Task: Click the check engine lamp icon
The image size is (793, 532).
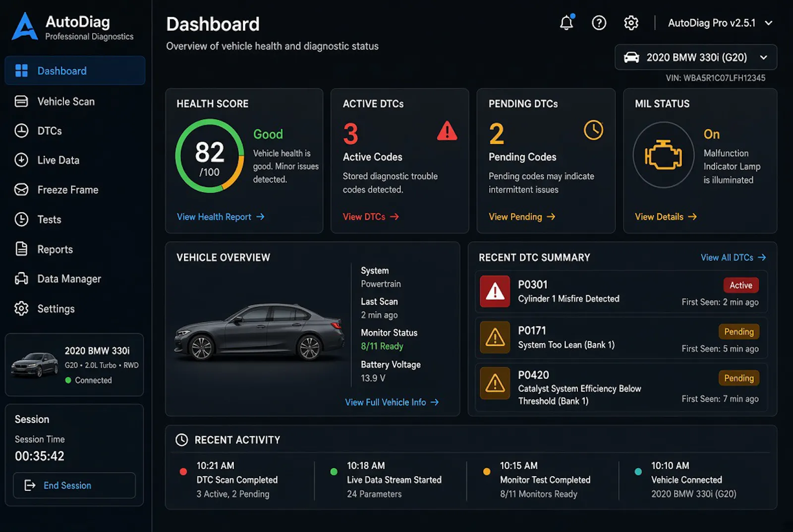Action: pyautogui.click(x=663, y=155)
